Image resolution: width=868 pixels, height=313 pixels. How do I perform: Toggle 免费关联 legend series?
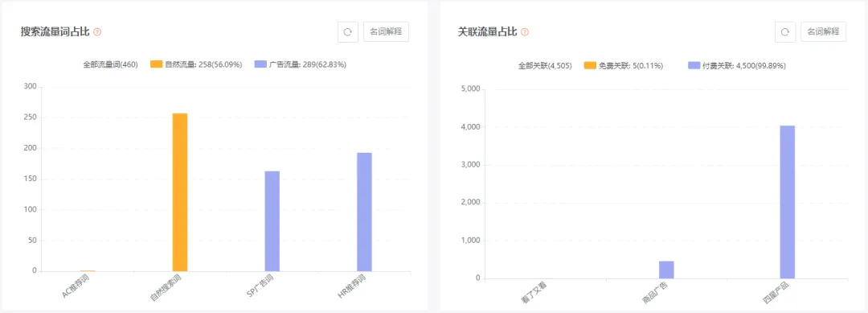point(624,65)
